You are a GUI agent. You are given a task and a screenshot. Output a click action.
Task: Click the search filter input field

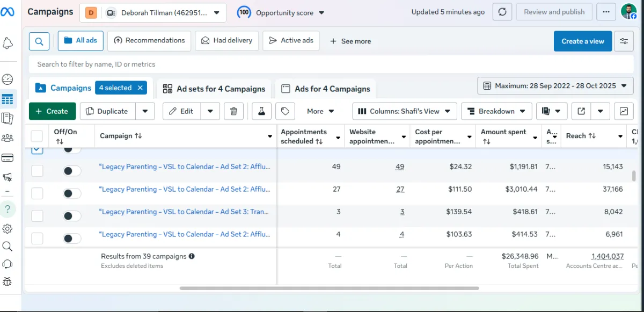[x=322, y=64]
